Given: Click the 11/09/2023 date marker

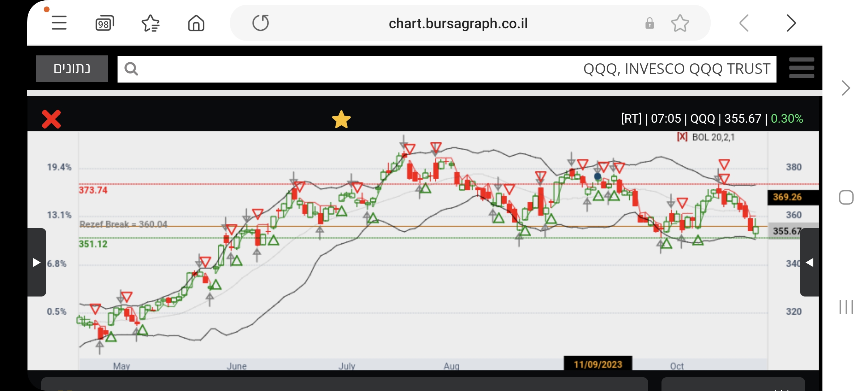Looking at the screenshot, I should pyautogui.click(x=598, y=364).
